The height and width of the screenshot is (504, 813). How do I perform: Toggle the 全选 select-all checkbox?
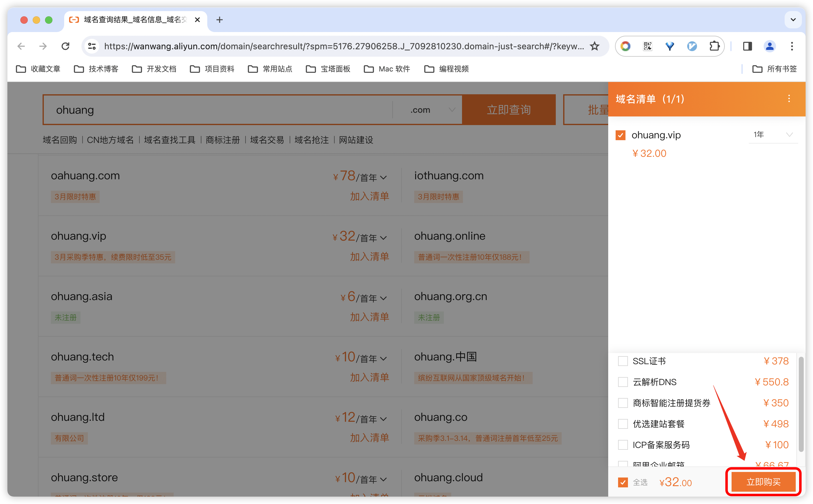click(623, 482)
